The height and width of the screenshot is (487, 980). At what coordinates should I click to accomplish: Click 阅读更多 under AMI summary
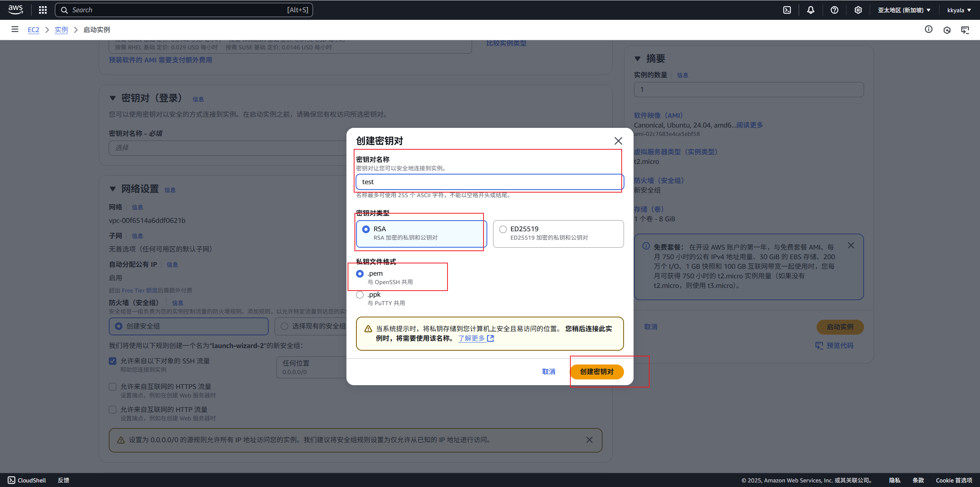750,125
